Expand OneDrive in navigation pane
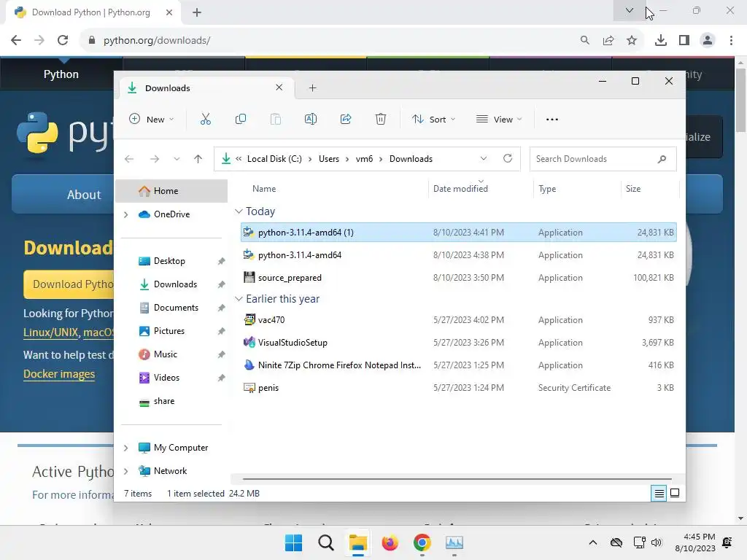Viewport: 747px width, 560px height. pyautogui.click(x=125, y=215)
